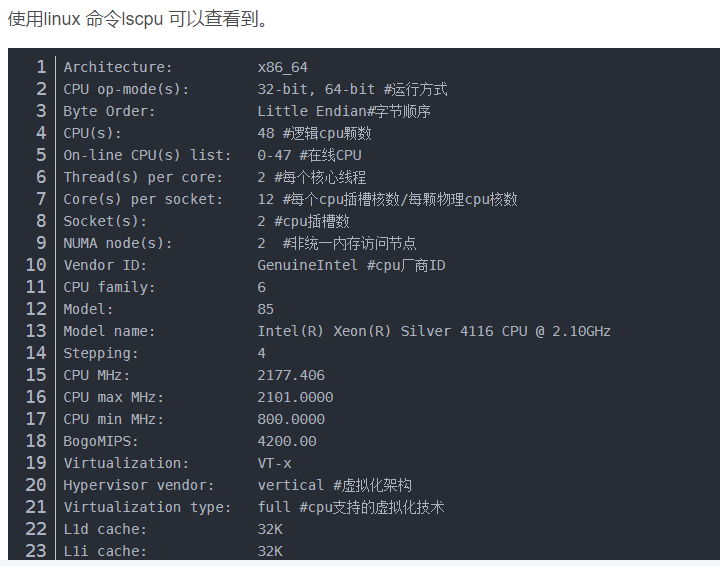Click the On-line CPU(s) list value 0-47
Screen dimensions: 720x566
click(274, 156)
